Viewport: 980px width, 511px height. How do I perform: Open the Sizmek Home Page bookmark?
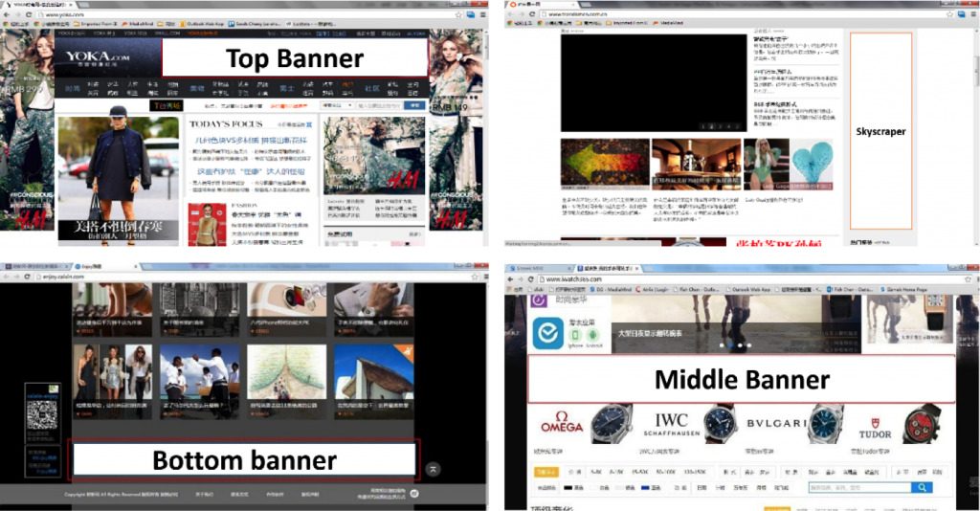pos(902,290)
